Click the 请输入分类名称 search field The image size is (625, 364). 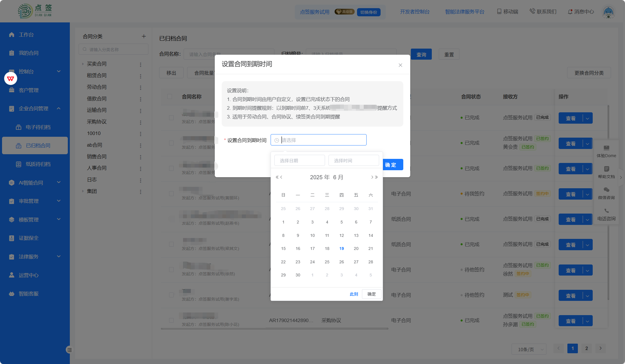tap(113, 49)
